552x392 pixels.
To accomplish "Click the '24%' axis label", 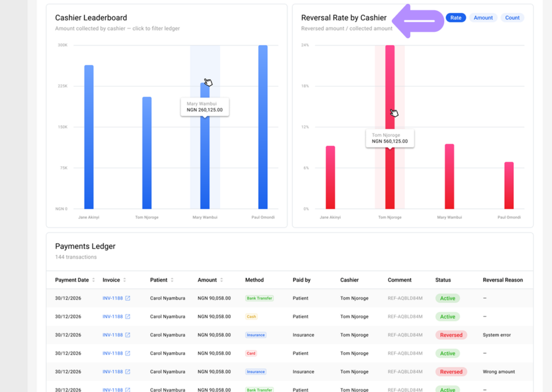I will coord(305,45).
